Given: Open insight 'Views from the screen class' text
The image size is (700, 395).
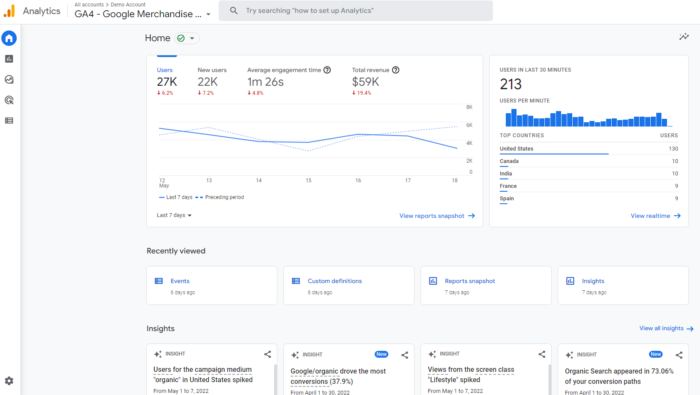Looking at the screenshot, I should pos(471,375).
